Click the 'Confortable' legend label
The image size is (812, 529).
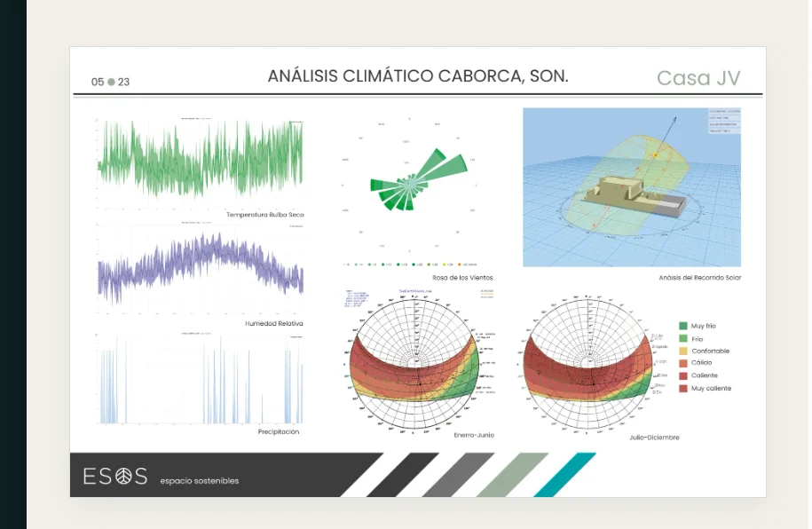[710, 351]
